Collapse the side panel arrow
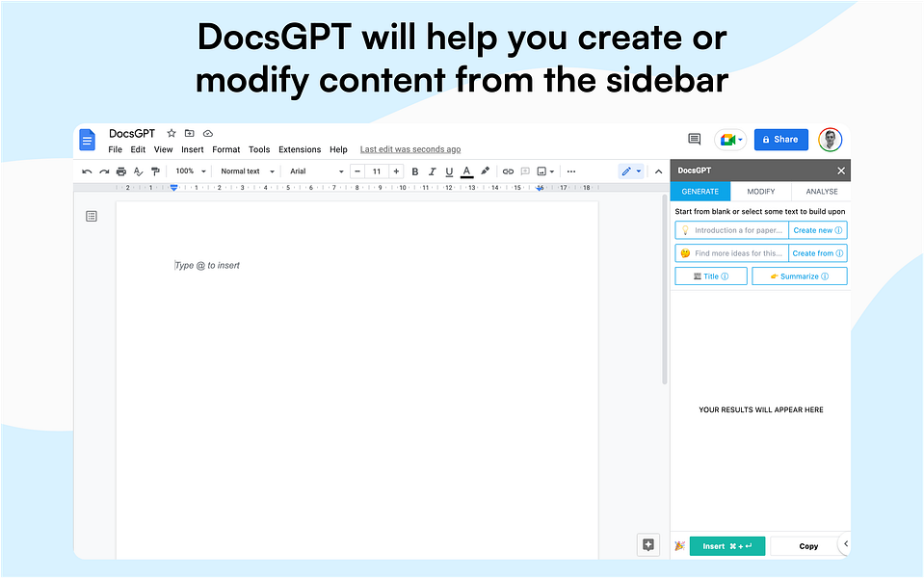924x578 pixels. (x=845, y=544)
